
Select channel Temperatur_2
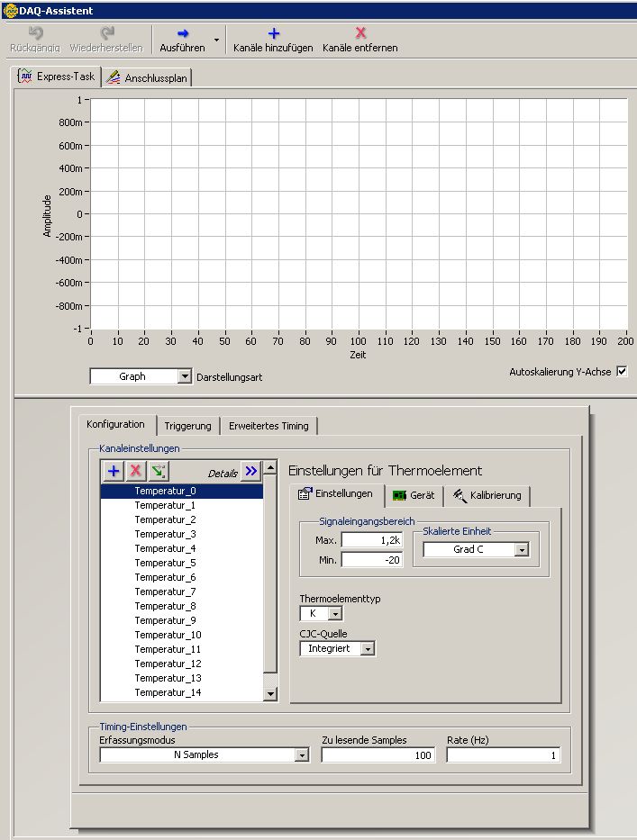point(182,519)
